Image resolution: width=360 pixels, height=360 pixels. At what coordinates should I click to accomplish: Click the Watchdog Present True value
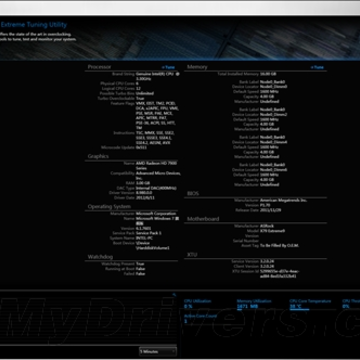tap(140, 264)
